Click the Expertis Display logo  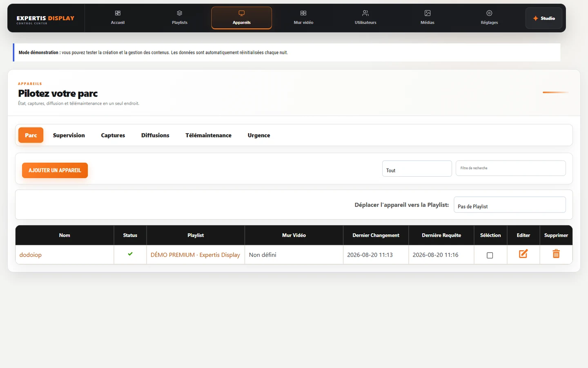pyautogui.click(x=45, y=20)
